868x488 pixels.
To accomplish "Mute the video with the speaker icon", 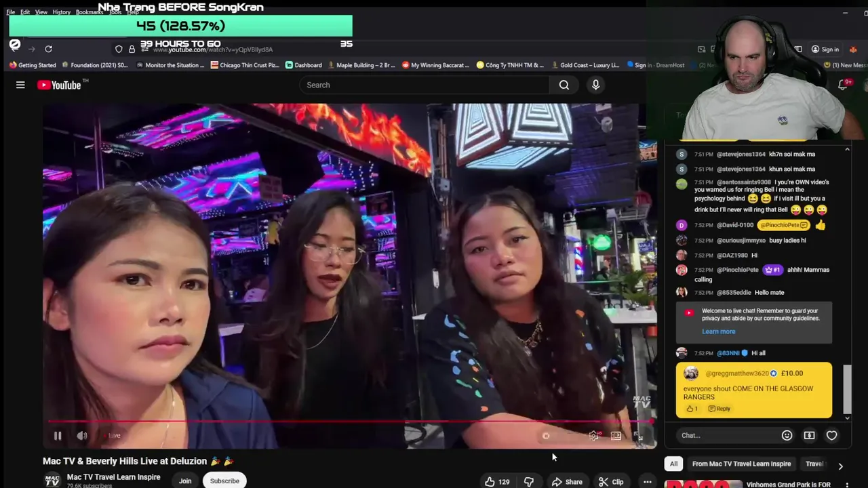I will [x=82, y=436].
